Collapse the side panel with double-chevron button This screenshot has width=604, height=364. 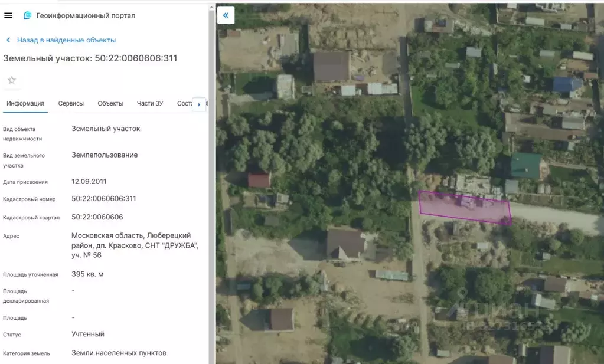pos(226,15)
